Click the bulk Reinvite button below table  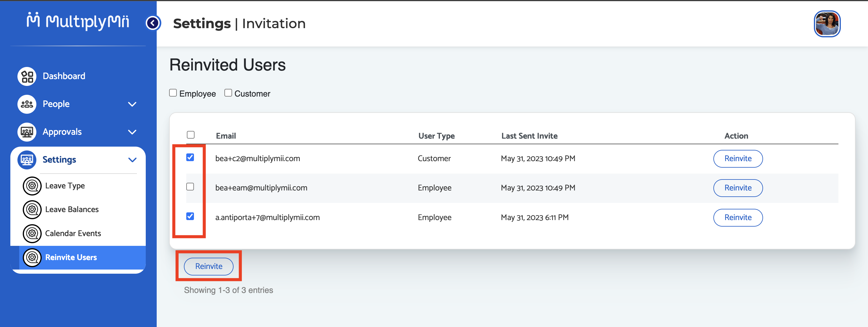[209, 266]
